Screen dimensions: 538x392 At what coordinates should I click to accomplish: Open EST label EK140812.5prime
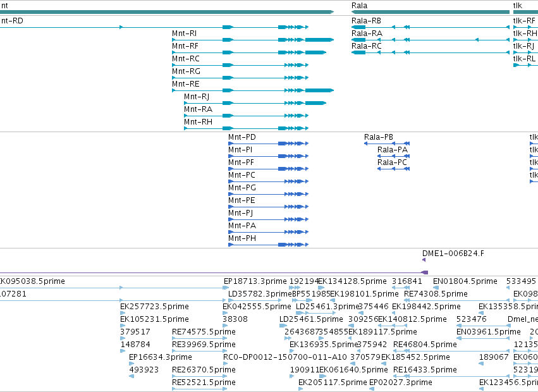pos(412,319)
